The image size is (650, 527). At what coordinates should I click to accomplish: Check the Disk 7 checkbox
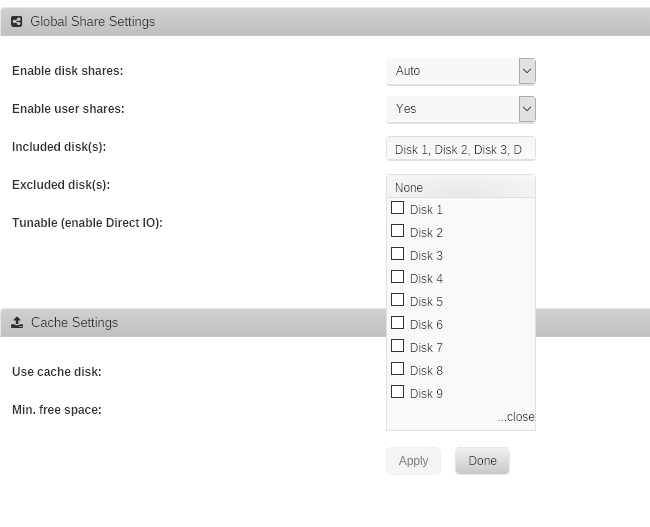click(398, 346)
